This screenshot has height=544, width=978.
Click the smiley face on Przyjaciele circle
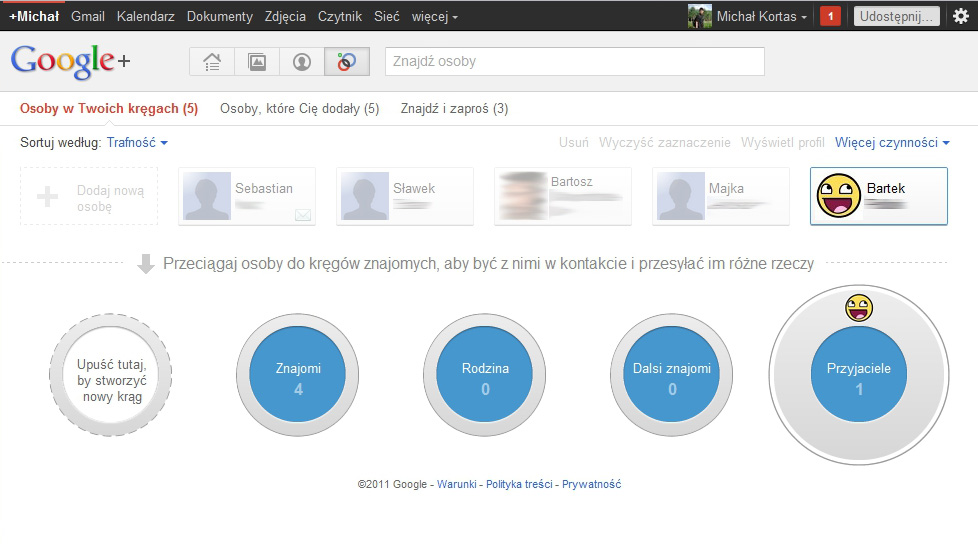[858, 310]
